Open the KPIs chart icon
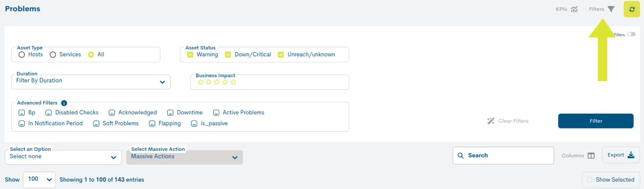 click(574, 9)
